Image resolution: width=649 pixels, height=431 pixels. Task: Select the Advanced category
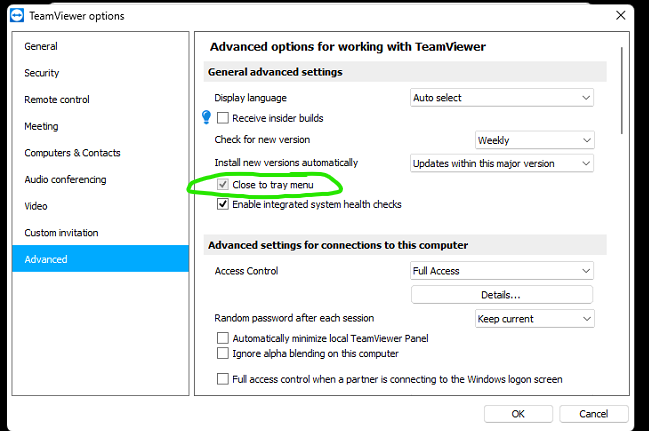[x=101, y=259]
